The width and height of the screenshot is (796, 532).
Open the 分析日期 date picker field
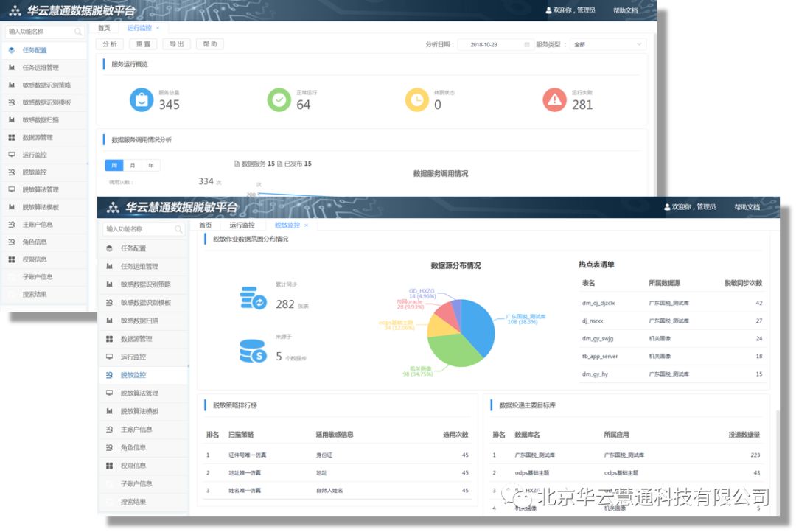(x=495, y=45)
